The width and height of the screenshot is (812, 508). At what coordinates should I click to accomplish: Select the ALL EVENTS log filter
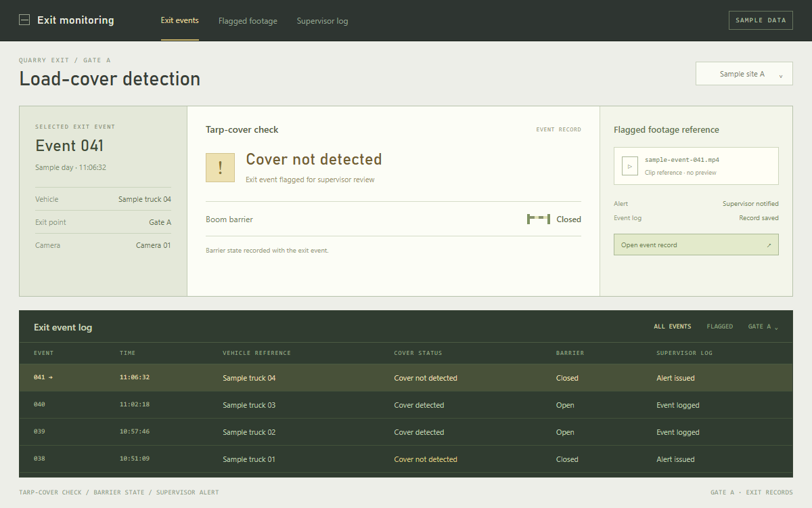coord(673,326)
